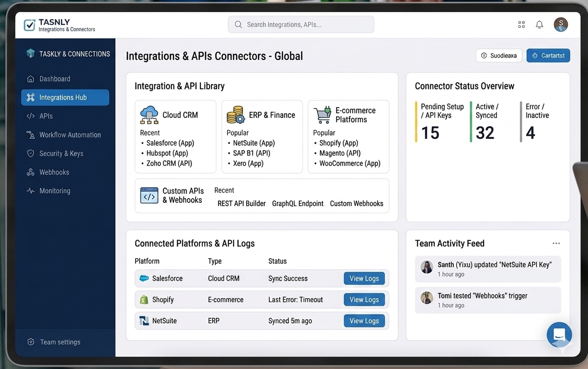Select WooCommerce (App) integration
Screen dimensions: 588x369
tap(350, 164)
